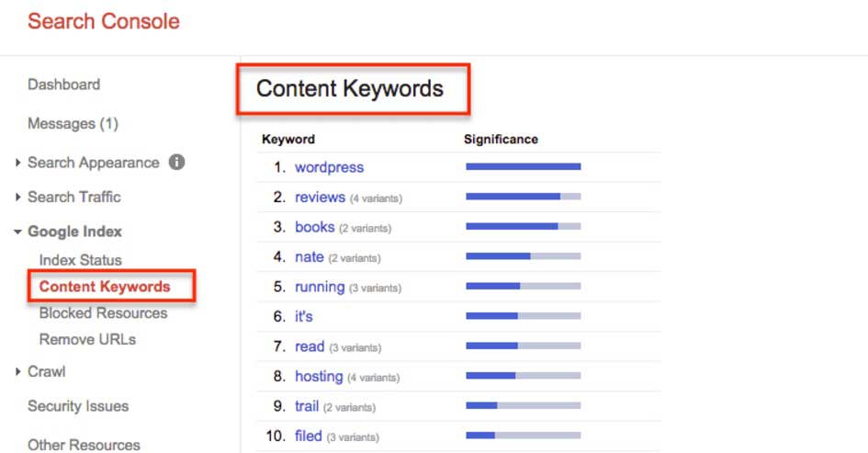Open Security Issues in sidebar
Image resolution: width=868 pixels, height=453 pixels.
coord(78,406)
